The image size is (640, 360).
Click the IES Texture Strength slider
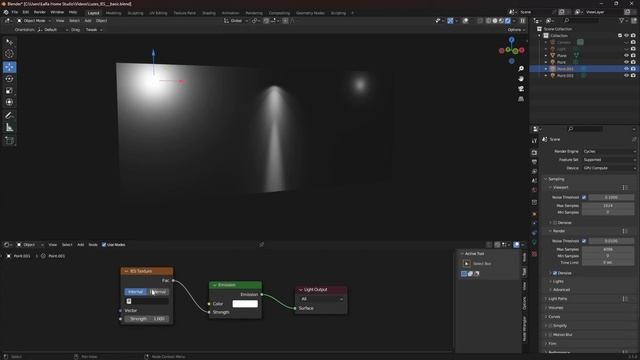[147, 319]
